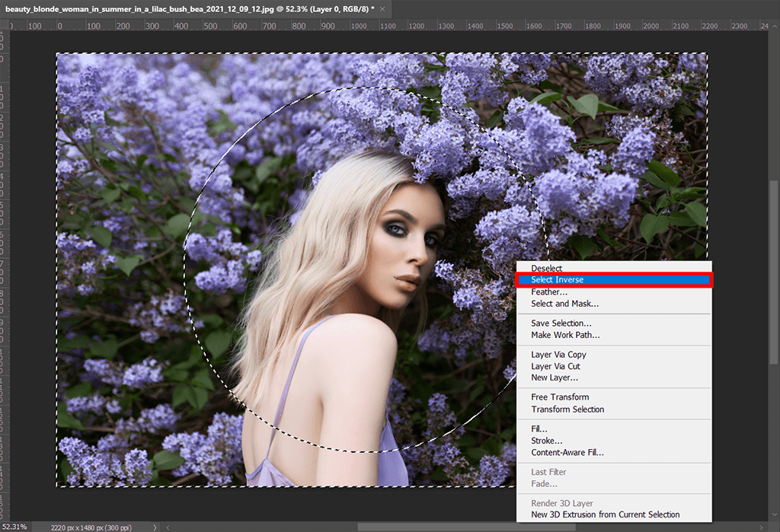Click the 52.31% zoom level field
This screenshot has width=780, height=532.
click(x=15, y=527)
